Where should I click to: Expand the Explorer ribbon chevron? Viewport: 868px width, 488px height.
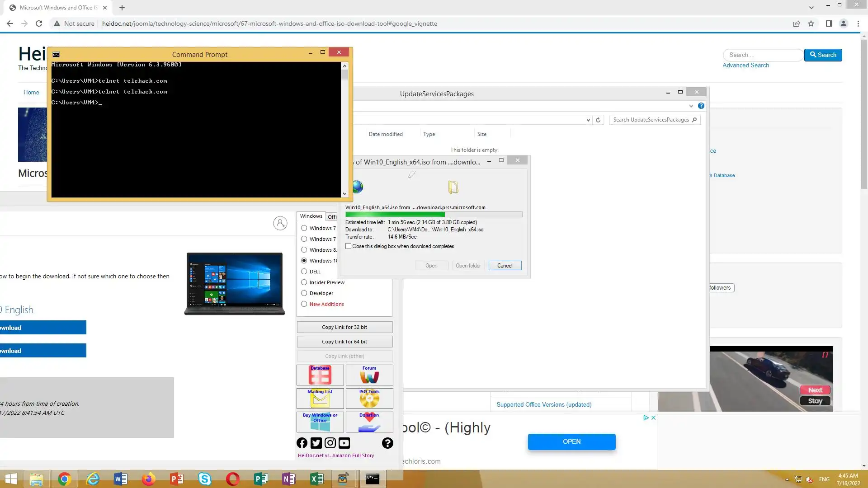[x=691, y=106]
